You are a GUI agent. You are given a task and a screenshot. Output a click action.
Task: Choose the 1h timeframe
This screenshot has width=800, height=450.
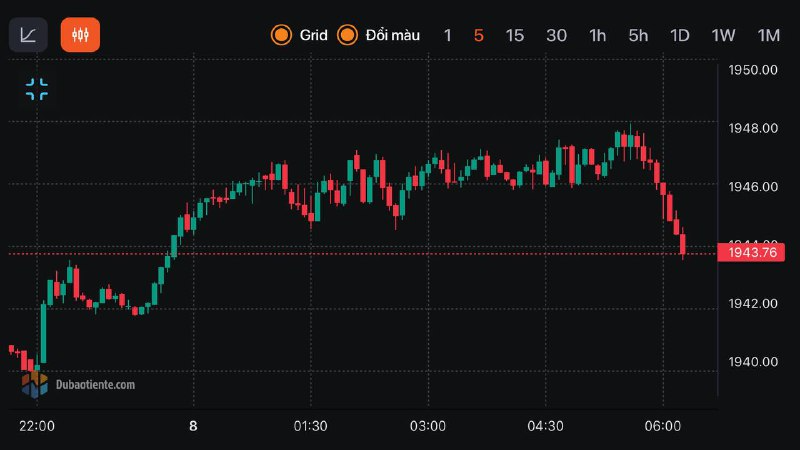click(597, 35)
